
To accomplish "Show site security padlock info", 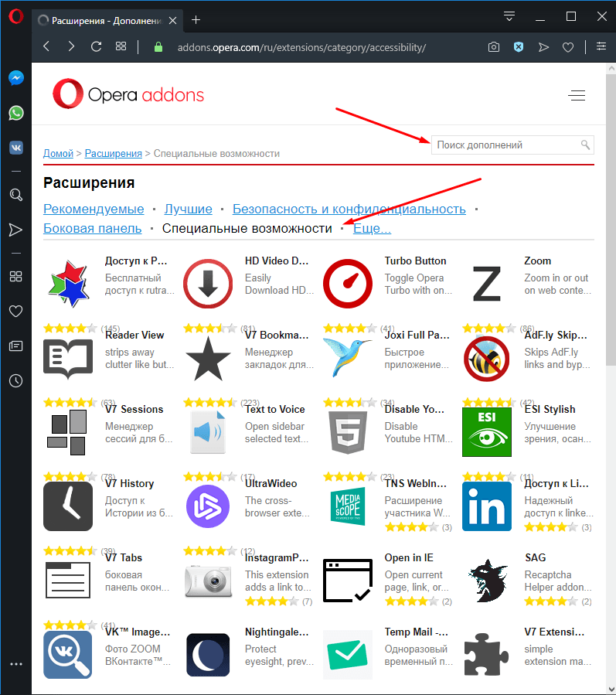I will pos(158,47).
